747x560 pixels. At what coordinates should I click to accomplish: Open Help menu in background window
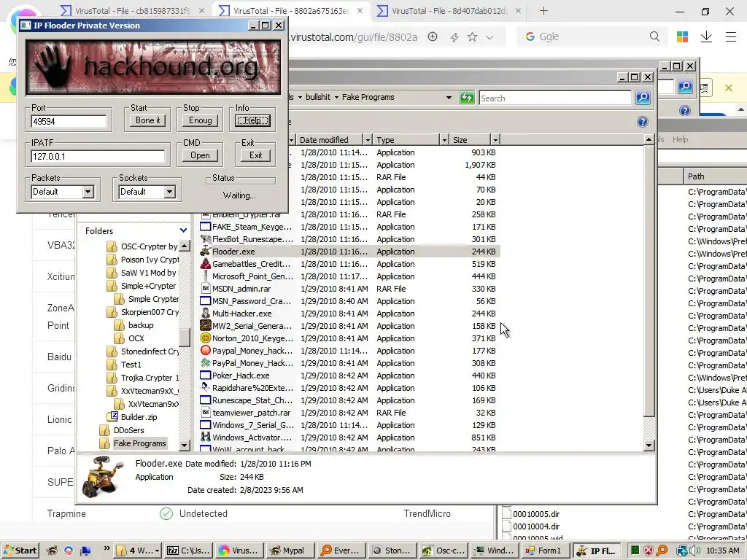tap(680, 139)
